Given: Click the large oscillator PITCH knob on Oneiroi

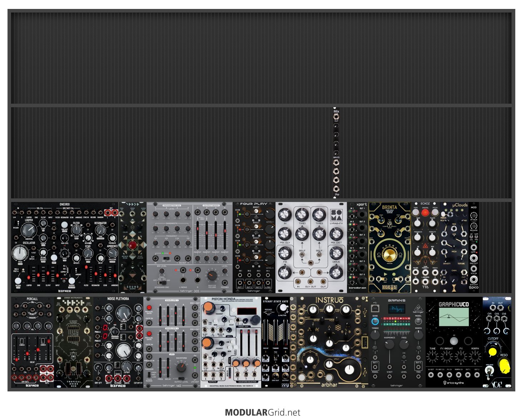Looking at the screenshot, I should click(x=20, y=253).
